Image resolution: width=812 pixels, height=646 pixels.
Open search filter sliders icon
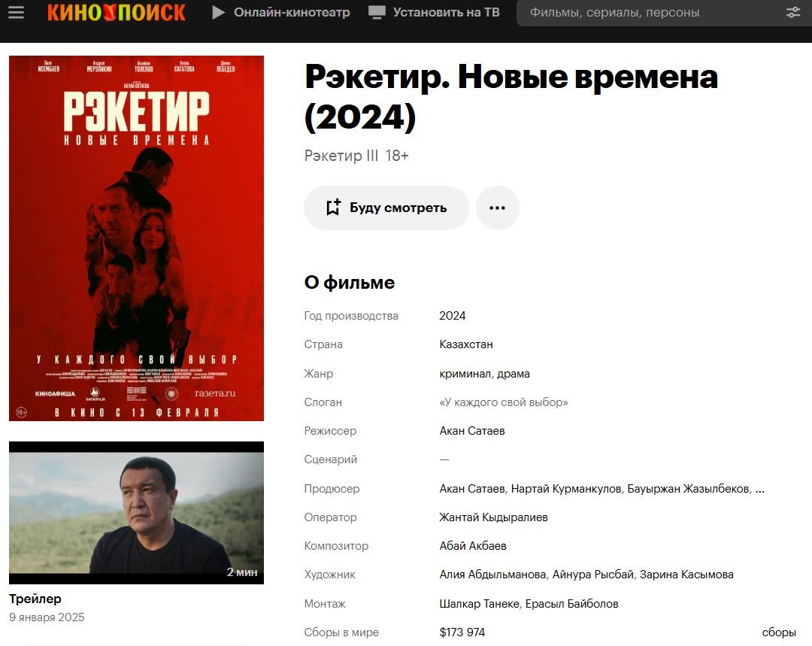(x=793, y=13)
